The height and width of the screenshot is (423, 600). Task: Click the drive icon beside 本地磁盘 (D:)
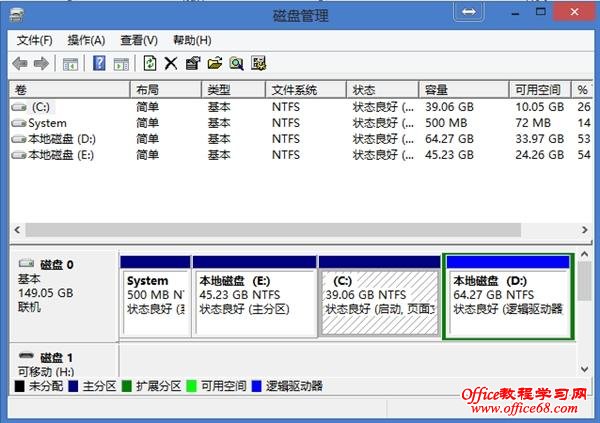pyautogui.click(x=19, y=139)
